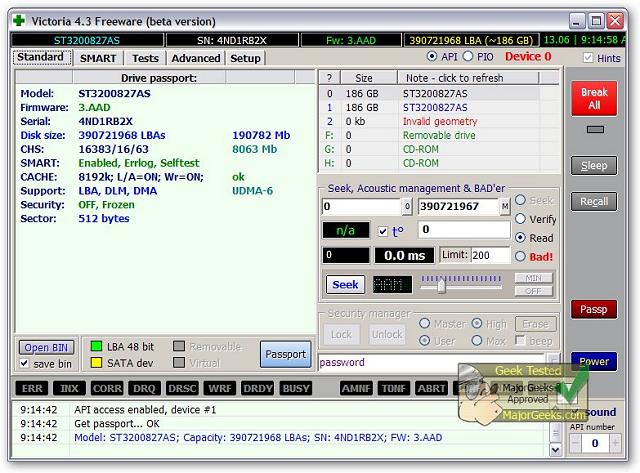Click the ERR status indicator
The height and width of the screenshot is (473, 640).
pyautogui.click(x=32, y=388)
